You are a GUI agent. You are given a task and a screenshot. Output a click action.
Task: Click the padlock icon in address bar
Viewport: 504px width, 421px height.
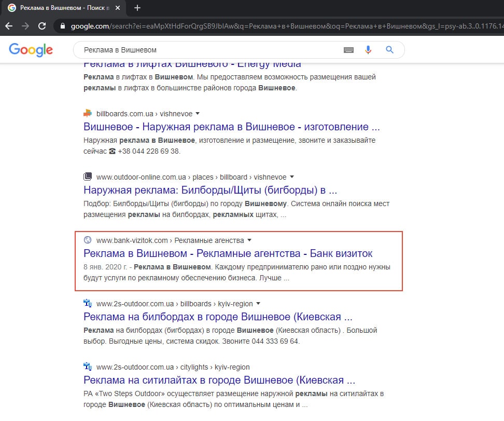(63, 26)
